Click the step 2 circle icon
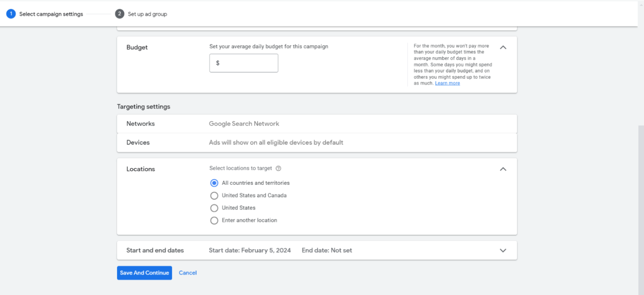Image resolution: width=644 pixels, height=295 pixels. tap(119, 14)
